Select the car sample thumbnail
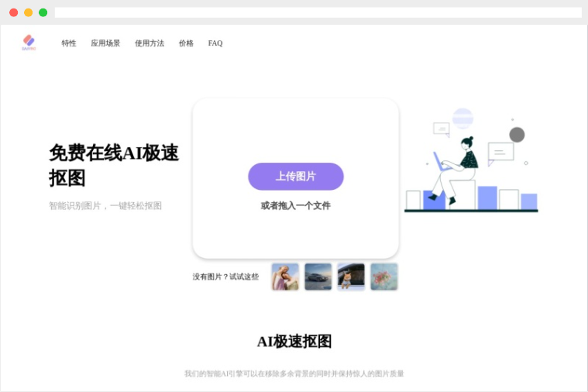Viewport: 588px width, 392px height. pos(318,277)
